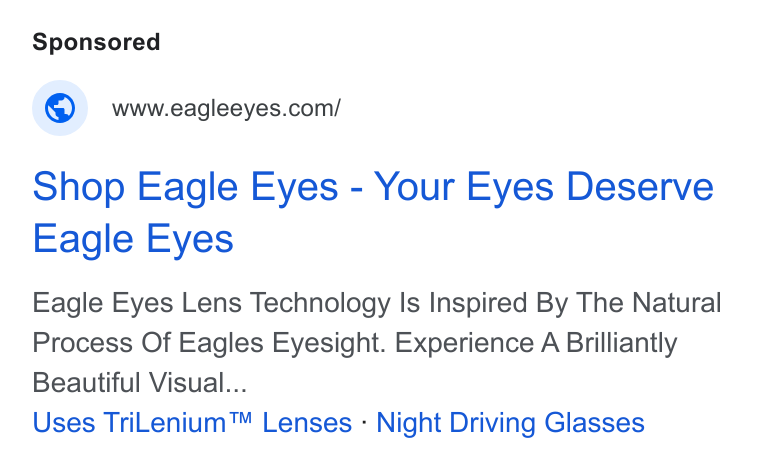Viewport: 760px width, 466px height.
Task: Click 'Shop' at the headline's start
Action: click(79, 187)
